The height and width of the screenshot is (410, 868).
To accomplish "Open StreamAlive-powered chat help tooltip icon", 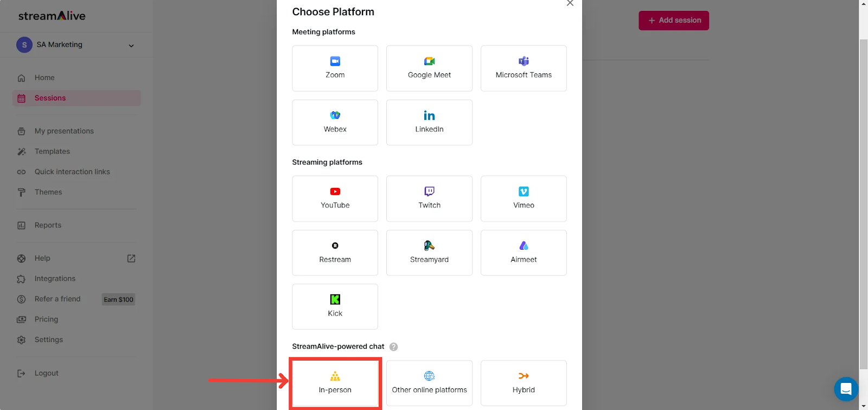I will (394, 347).
